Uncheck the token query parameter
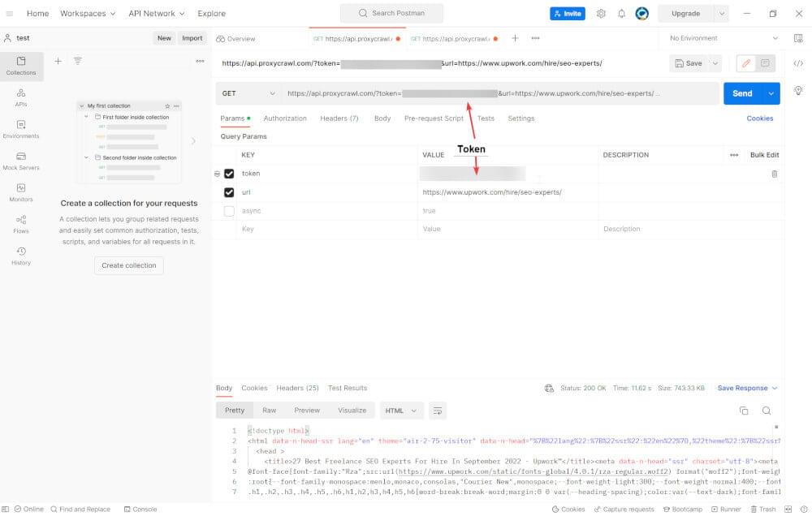Viewport: 812px width, 516px height. [x=230, y=173]
